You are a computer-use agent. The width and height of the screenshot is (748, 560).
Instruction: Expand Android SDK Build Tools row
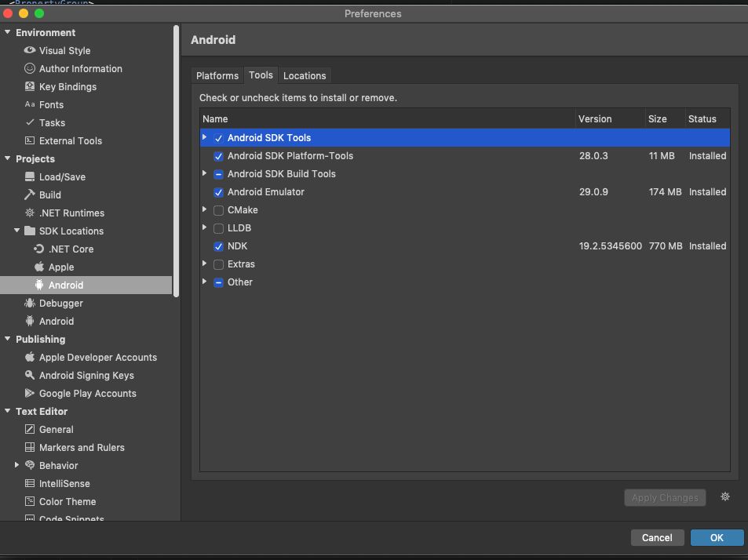205,173
